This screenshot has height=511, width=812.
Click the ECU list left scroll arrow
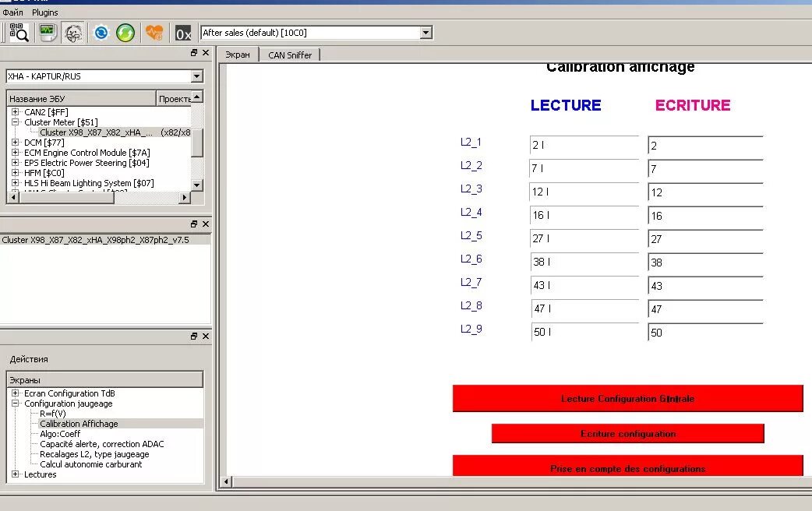(13, 197)
